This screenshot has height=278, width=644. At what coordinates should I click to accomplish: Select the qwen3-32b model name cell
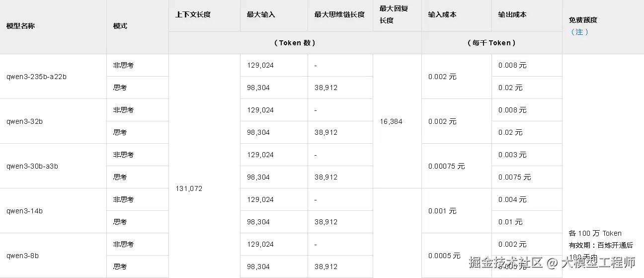tap(24, 121)
